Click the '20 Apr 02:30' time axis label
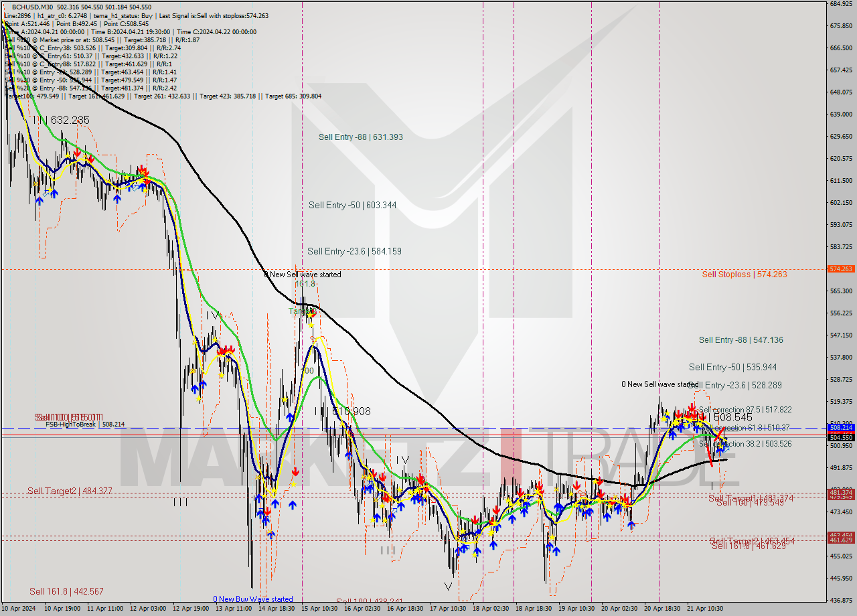The image size is (857, 616). coord(619,609)
